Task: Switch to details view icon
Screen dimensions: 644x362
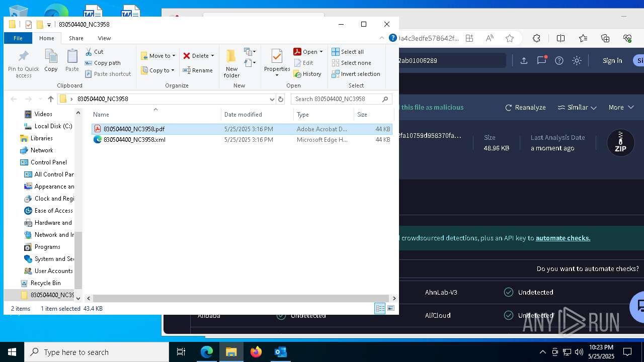Action: (x=380, y=309)
